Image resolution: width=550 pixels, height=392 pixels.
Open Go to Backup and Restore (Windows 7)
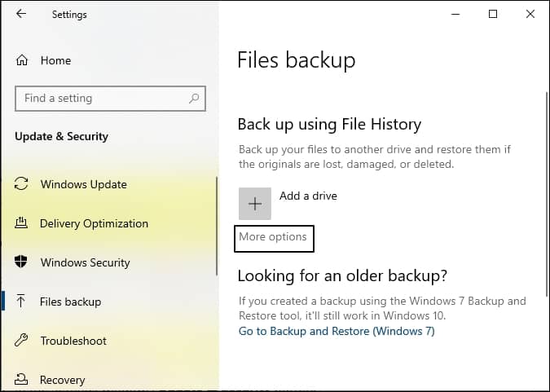(x=337, y=331)
